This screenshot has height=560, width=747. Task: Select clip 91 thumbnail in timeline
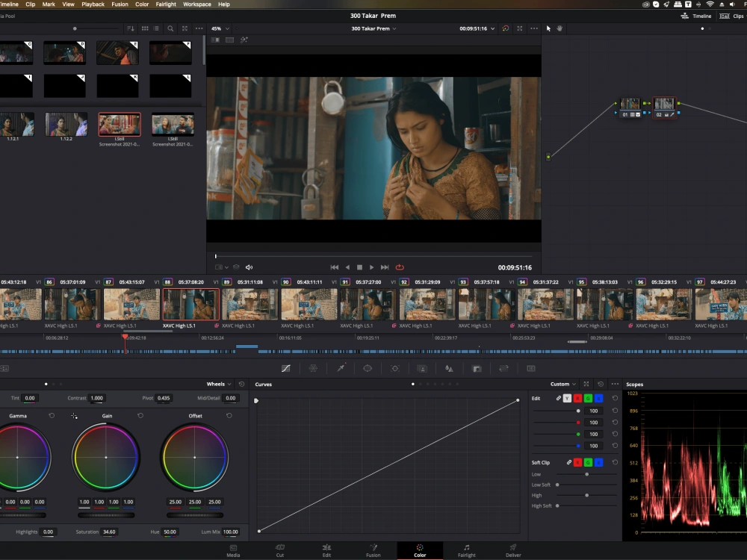tap(368, 305)
